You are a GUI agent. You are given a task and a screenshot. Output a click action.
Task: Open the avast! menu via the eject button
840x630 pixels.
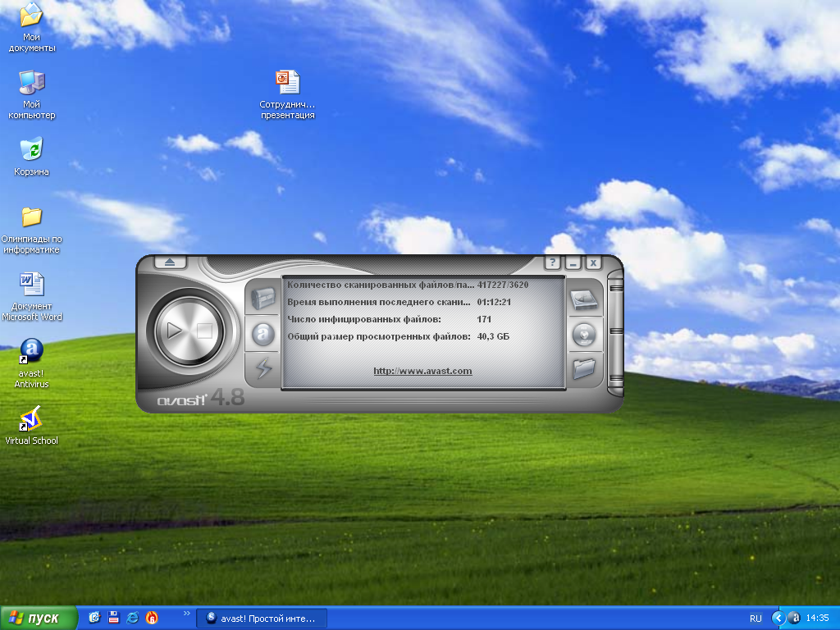click(x=170, y=262)
